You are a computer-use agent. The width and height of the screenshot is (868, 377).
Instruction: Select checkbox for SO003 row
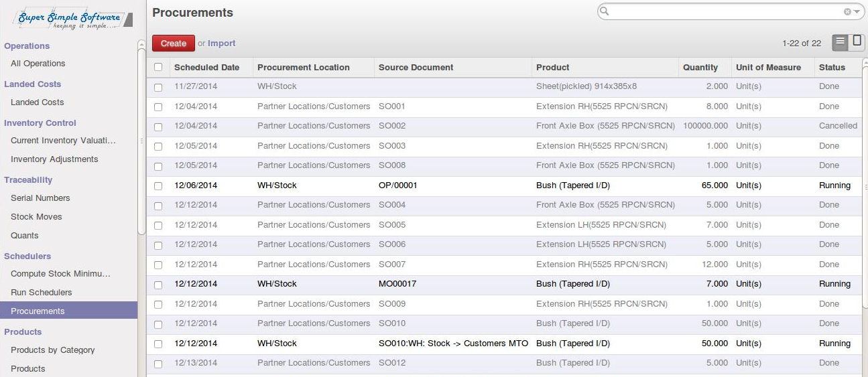[x=158, y=146]
